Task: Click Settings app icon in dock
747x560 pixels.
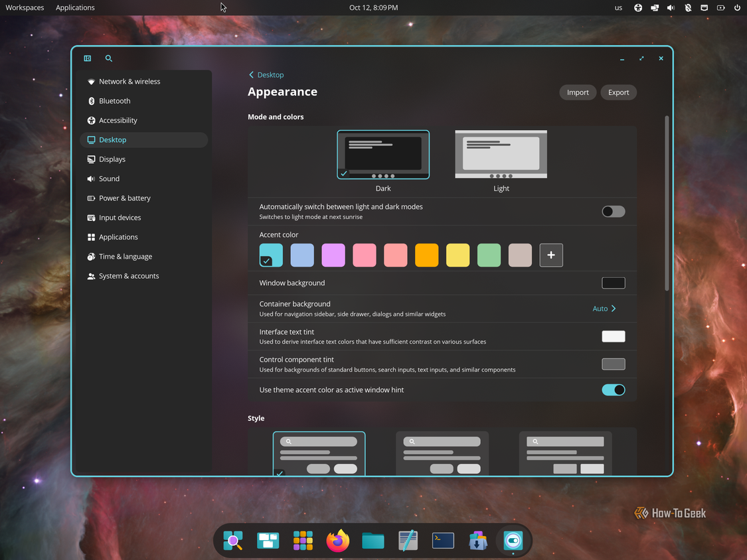Action: [x=513, y=541]
